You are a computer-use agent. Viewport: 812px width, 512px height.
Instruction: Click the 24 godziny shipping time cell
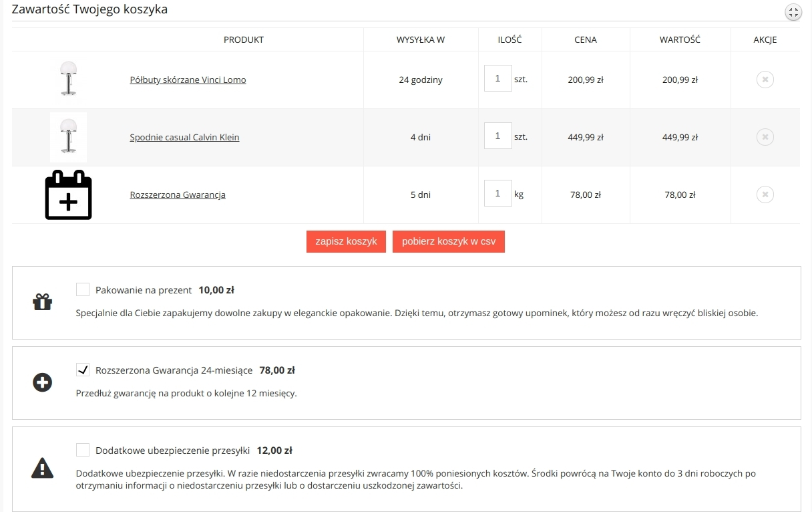[x=421, y=80]
